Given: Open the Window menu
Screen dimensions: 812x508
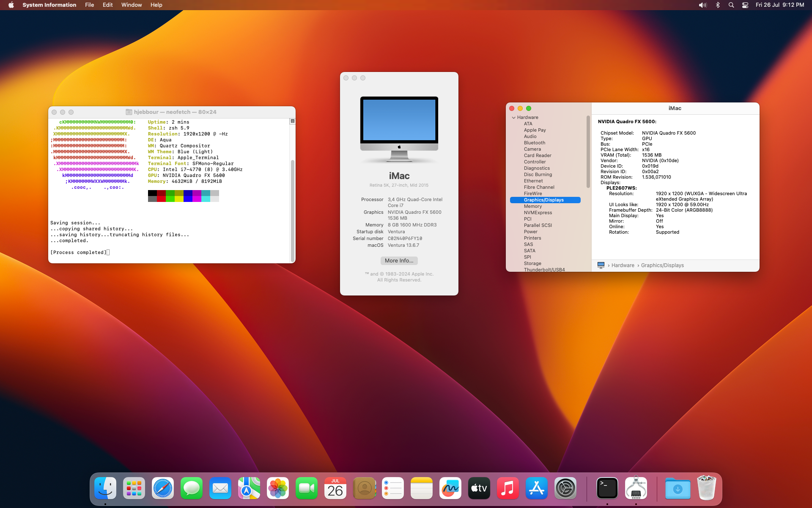Looking at the screenshot, I should (131, 5).
